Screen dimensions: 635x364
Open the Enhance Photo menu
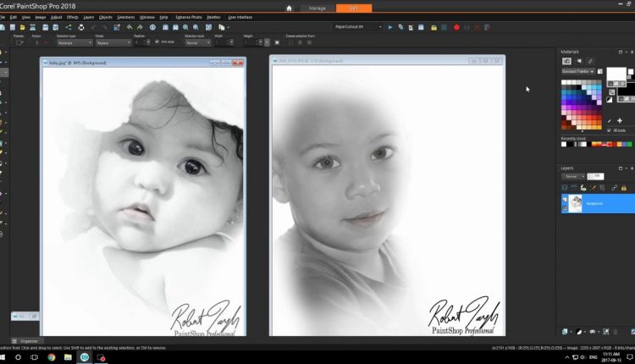[189, 18]
